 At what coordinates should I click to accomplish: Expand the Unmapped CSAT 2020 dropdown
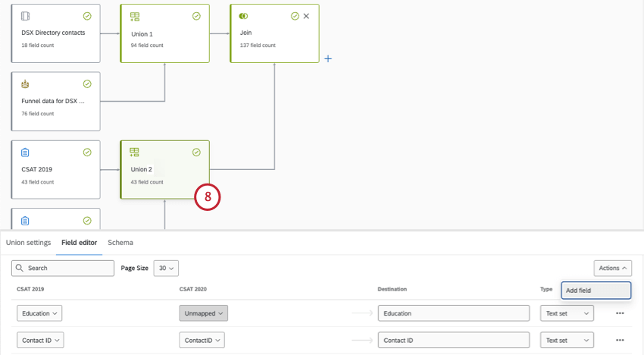(203, 313)
